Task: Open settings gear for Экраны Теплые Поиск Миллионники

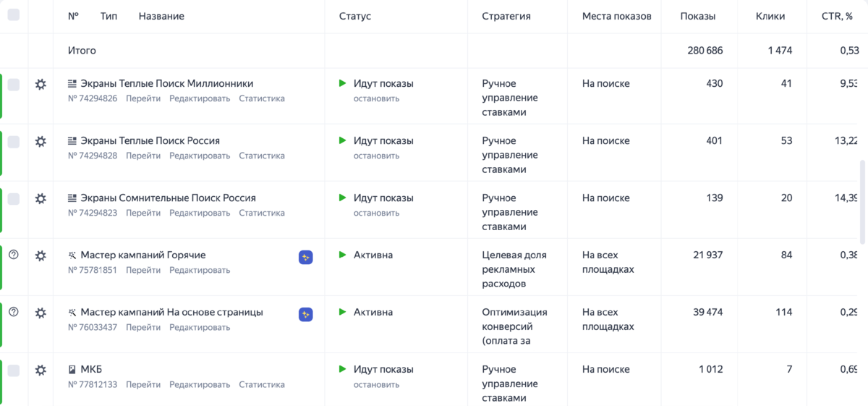Action: pyautogui.click(x=41, y=84)
